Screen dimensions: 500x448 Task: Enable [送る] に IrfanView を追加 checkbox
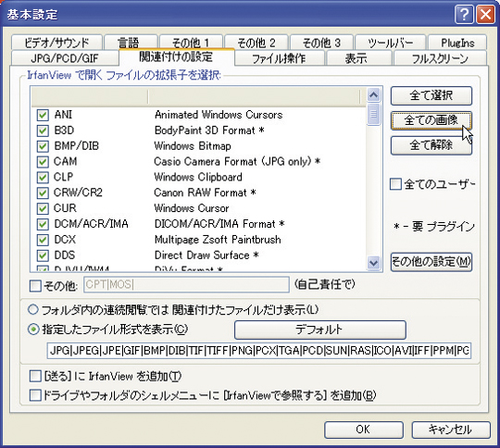[x=35, y=376]
